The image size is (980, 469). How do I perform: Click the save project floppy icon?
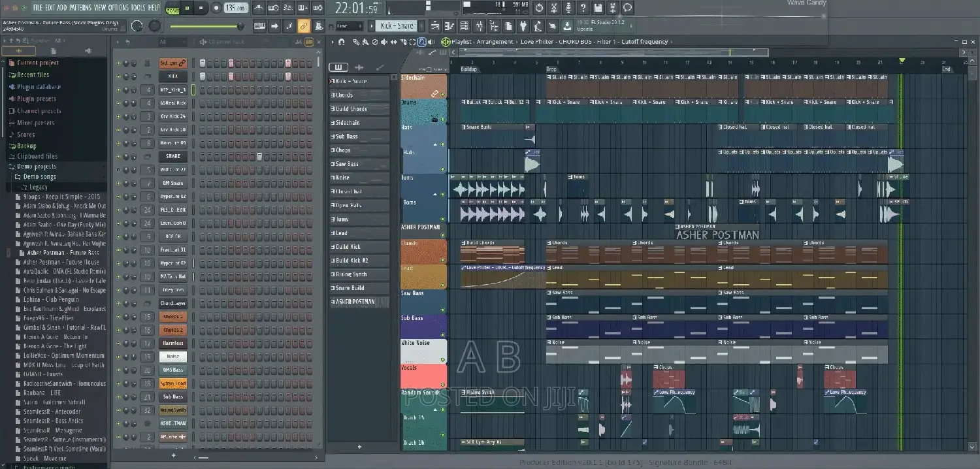point(598,8)
